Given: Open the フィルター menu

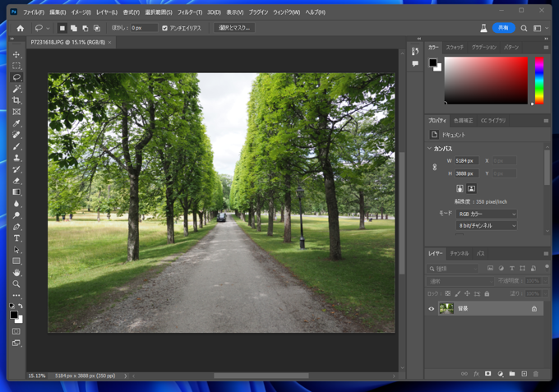Looking at the screenshot, I should (x=189, y=12).
